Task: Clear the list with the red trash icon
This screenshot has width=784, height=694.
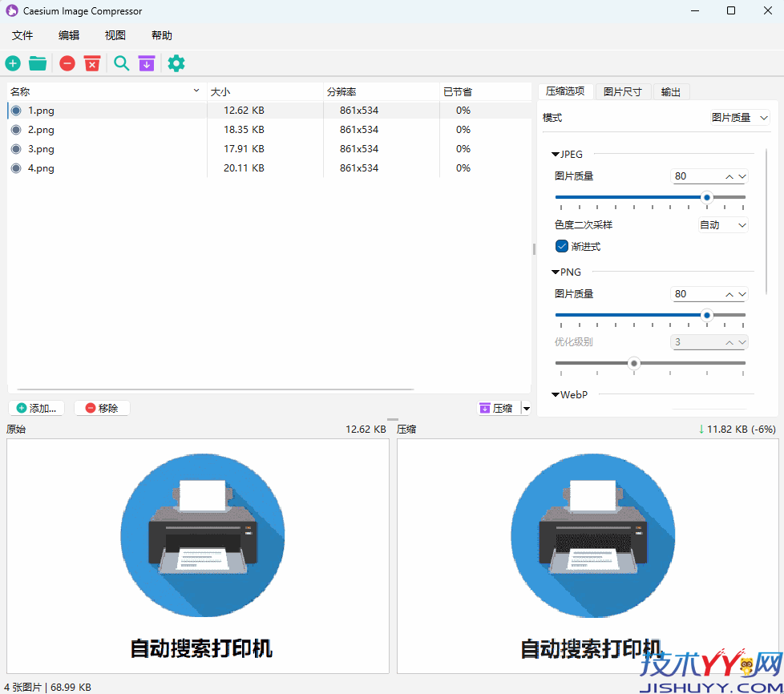Action: pyautogui.click(x=91, y=63)
